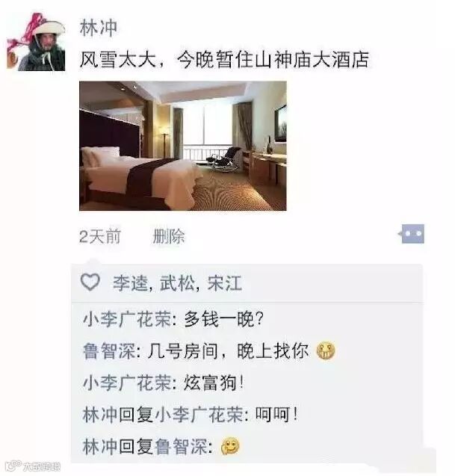The width and height of the screenshot is (455, 476).
Task: Tap the heart likes icon
Action: point(90,282)
